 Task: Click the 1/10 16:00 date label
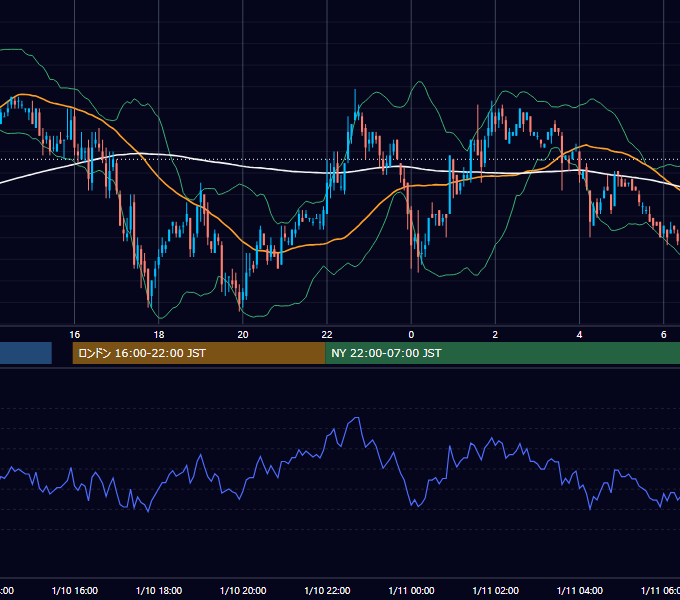[x=75, y=590]
